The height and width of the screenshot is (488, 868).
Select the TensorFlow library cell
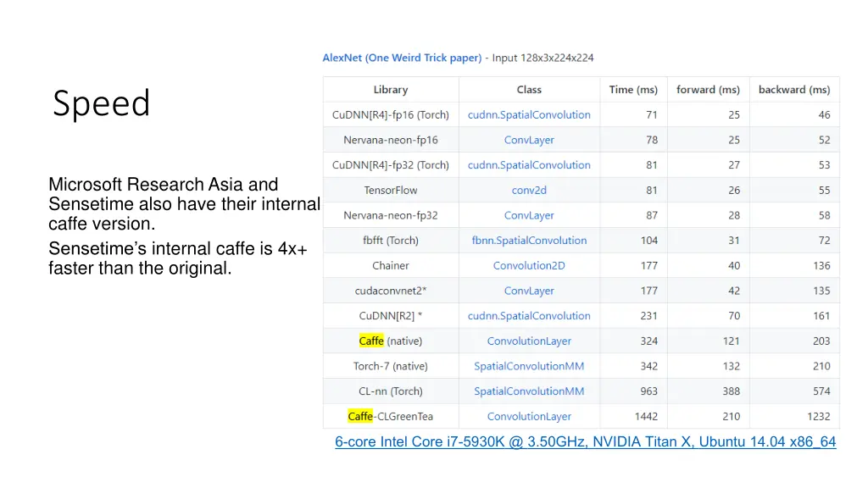click(x=390, y=191)
